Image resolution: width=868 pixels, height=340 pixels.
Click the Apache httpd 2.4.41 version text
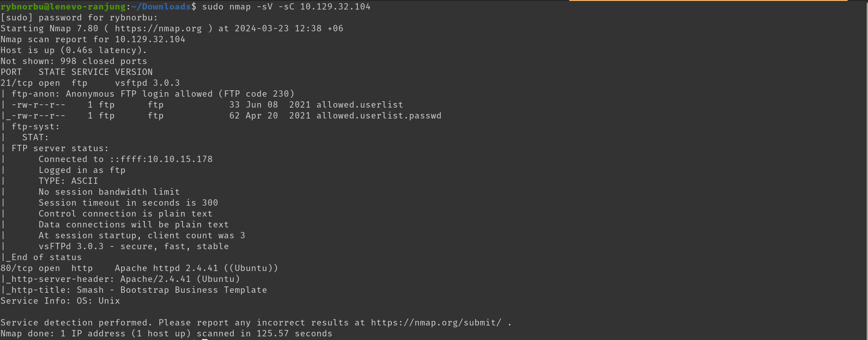click(166, 268)
